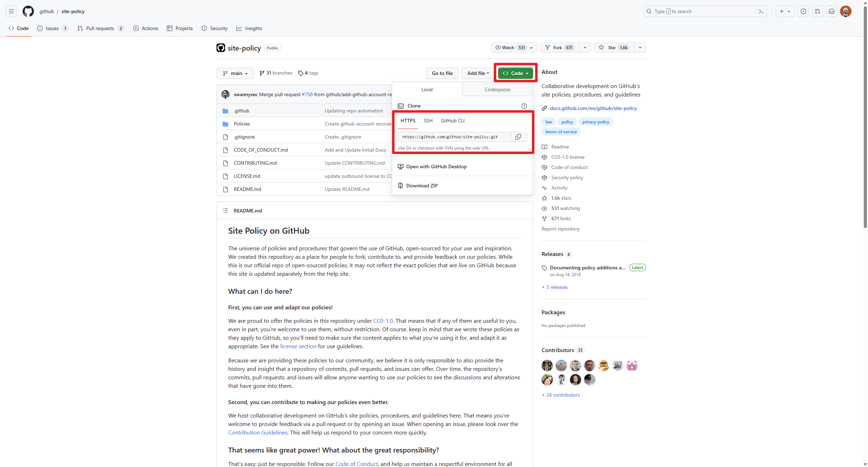Click the terms-of-service topic tag
Screen dimensions: 868x467
pyautogui.click(x=561, y=132)
